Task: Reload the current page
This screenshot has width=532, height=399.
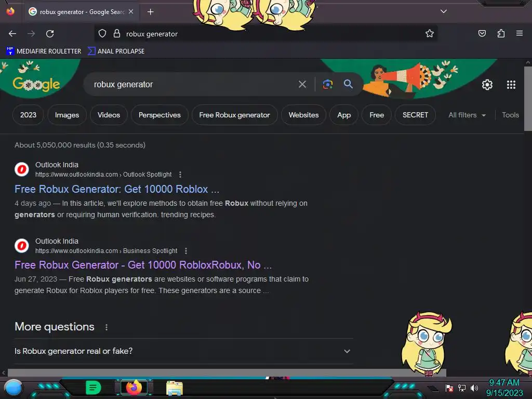Action: coord(50,34)
